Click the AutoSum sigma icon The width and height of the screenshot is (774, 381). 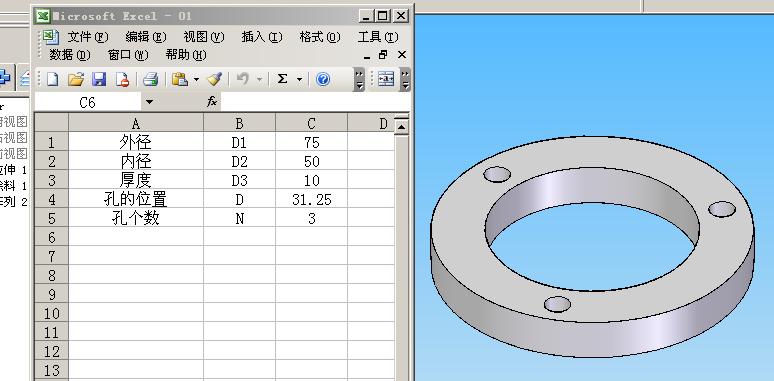282,79
